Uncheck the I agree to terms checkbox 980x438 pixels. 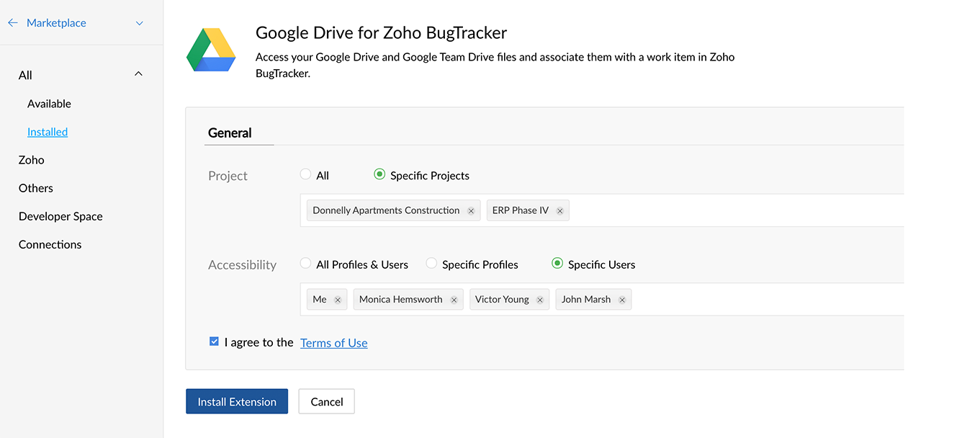(x=214, y=341)
